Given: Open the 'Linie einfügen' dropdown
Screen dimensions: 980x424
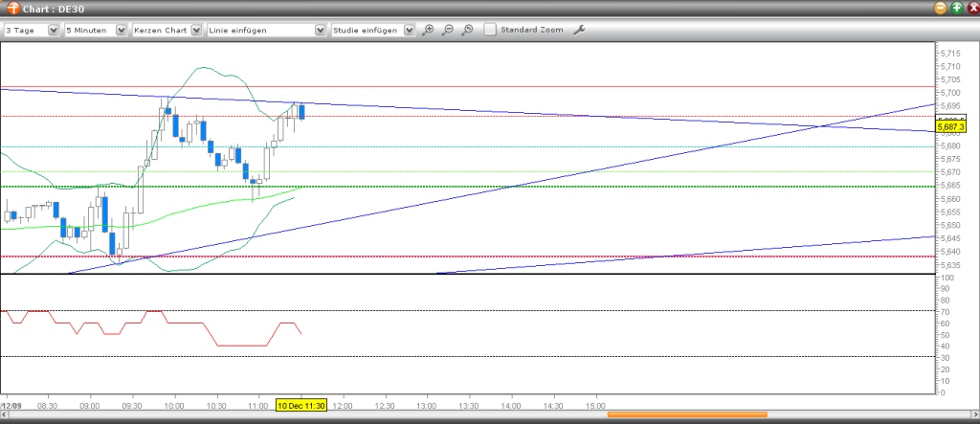Looking at the screenshot, I should (320, 30).
